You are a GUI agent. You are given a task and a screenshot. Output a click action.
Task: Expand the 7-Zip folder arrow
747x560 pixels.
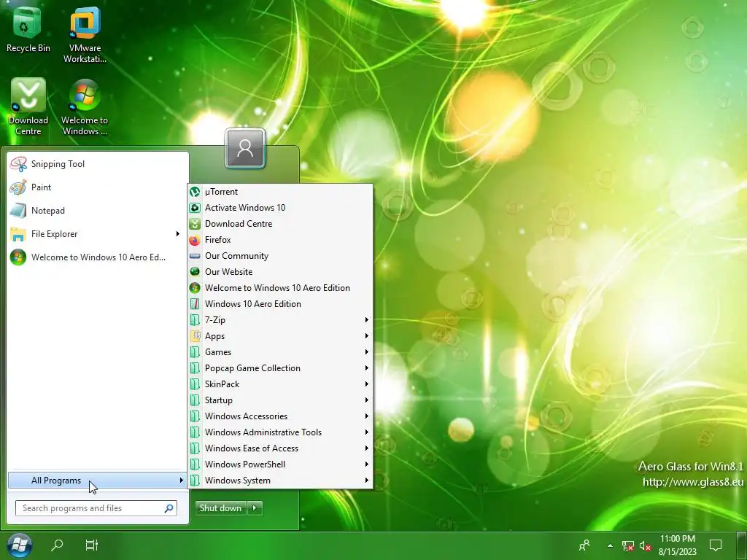point(367,320)
